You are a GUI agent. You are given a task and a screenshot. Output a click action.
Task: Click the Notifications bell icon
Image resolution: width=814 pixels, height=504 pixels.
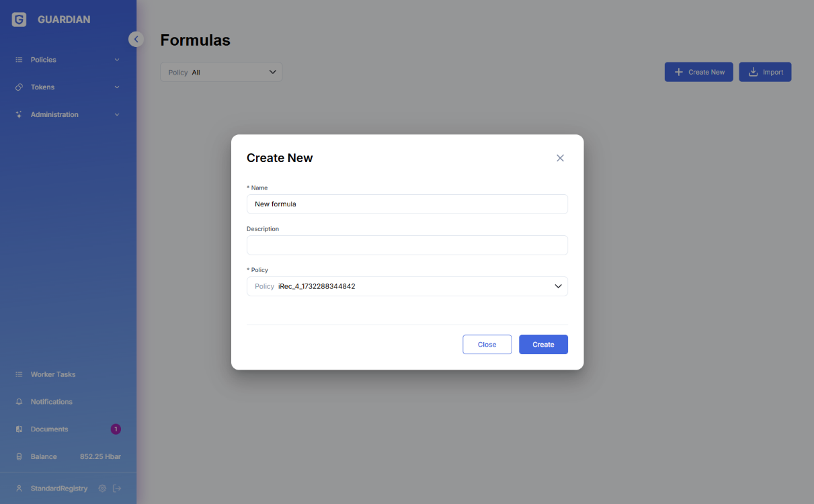(x=19, y=402)
